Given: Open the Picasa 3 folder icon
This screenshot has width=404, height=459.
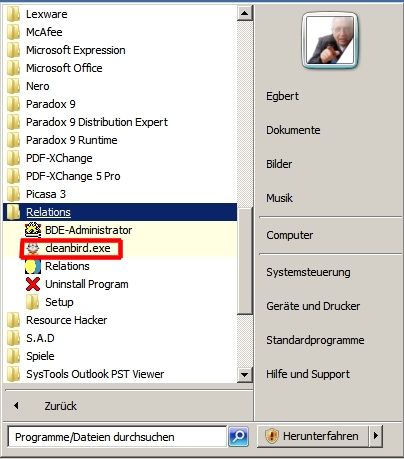Looking at the screenshot, I should pyautogui.click(x=13, y=194).
